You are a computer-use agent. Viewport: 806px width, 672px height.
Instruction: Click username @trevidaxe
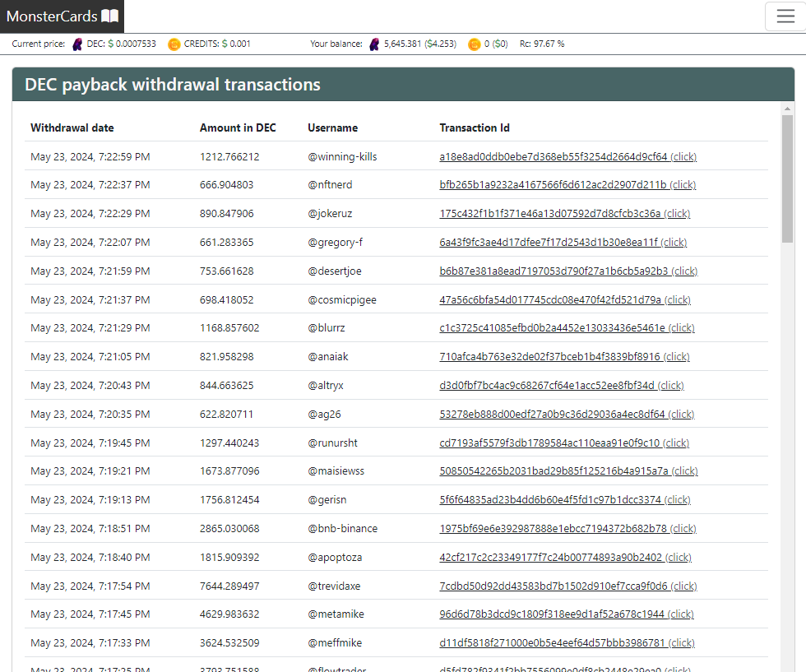[334, 586]
